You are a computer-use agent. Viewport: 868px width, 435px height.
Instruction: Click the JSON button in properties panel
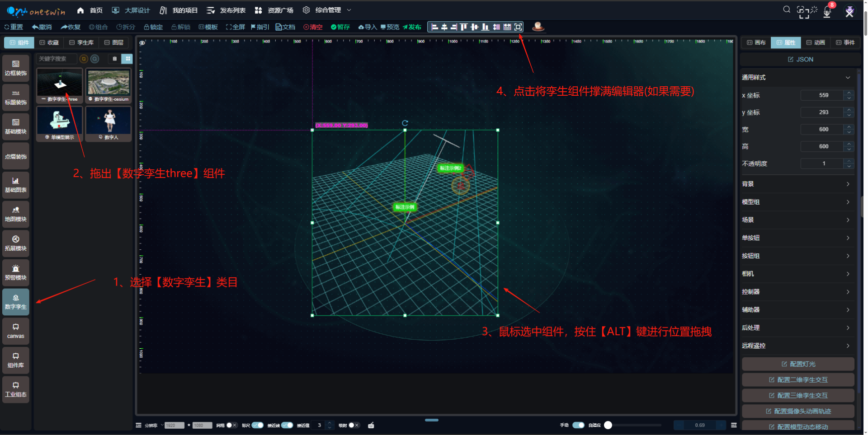click(800, 59)
